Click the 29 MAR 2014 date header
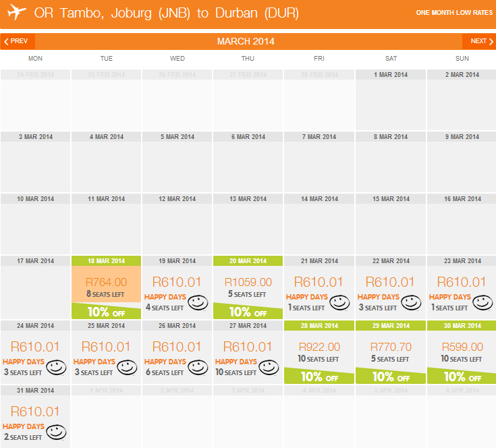The height and width of the screenshot is (448, 496). [x=391, y=326]
